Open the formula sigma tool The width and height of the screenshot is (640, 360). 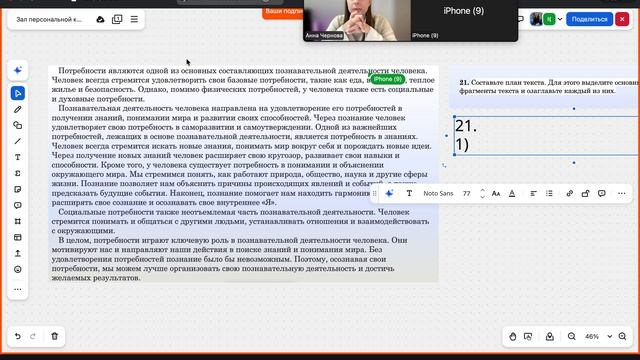click(18, 173)
